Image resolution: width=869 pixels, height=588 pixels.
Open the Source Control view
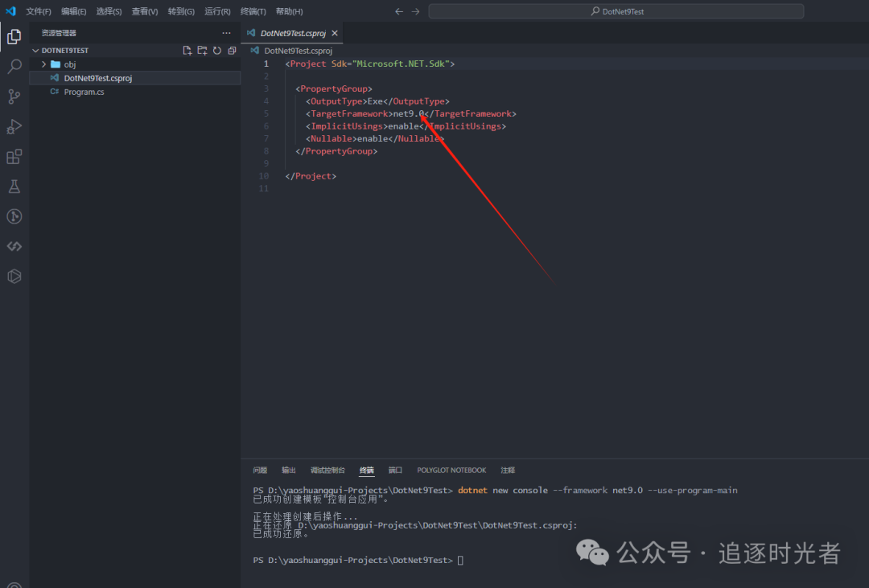[14, 97]
